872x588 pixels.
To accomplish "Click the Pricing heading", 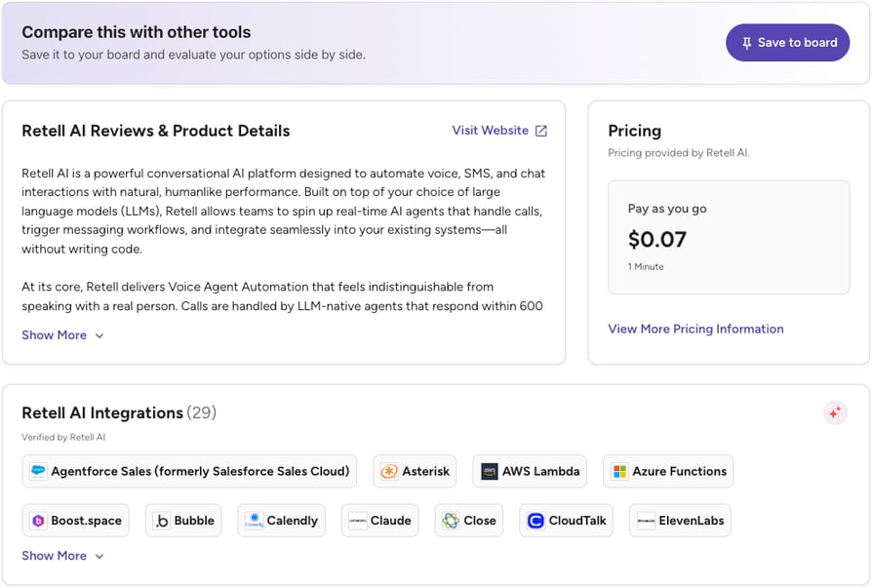I will (x=635, y=132).
